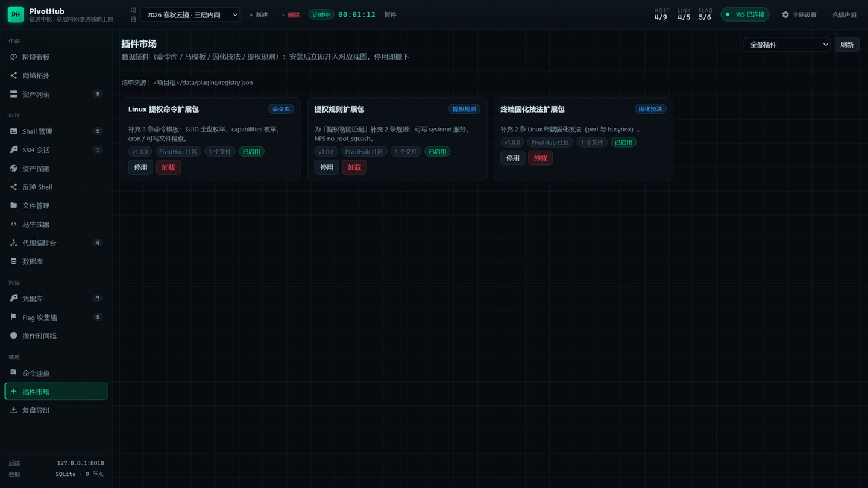Click the PivotHub 社区 tag on the 终端固化技法扩展包 card
Image resolution: width=868 pixels, height=488 pixels.
[x=550, y=142]
